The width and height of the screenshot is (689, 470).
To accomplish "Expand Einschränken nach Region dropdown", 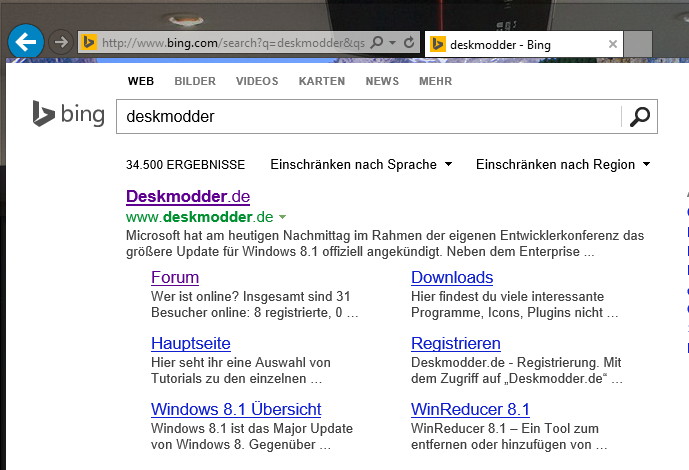I will pos(563,164).
